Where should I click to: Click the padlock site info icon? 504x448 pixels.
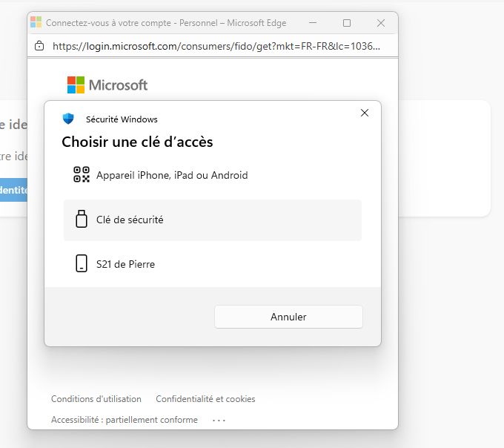pos(39,46)
